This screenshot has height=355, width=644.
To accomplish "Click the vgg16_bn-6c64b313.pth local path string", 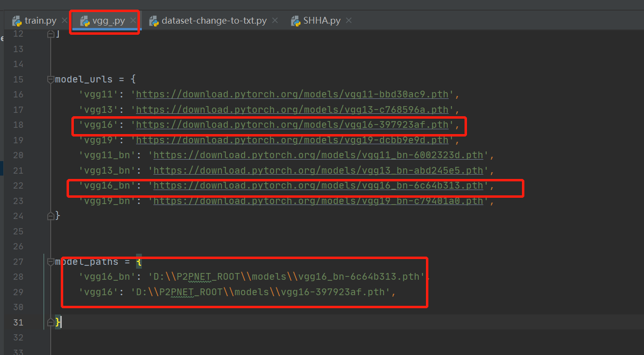I will (x=287, y=277).
